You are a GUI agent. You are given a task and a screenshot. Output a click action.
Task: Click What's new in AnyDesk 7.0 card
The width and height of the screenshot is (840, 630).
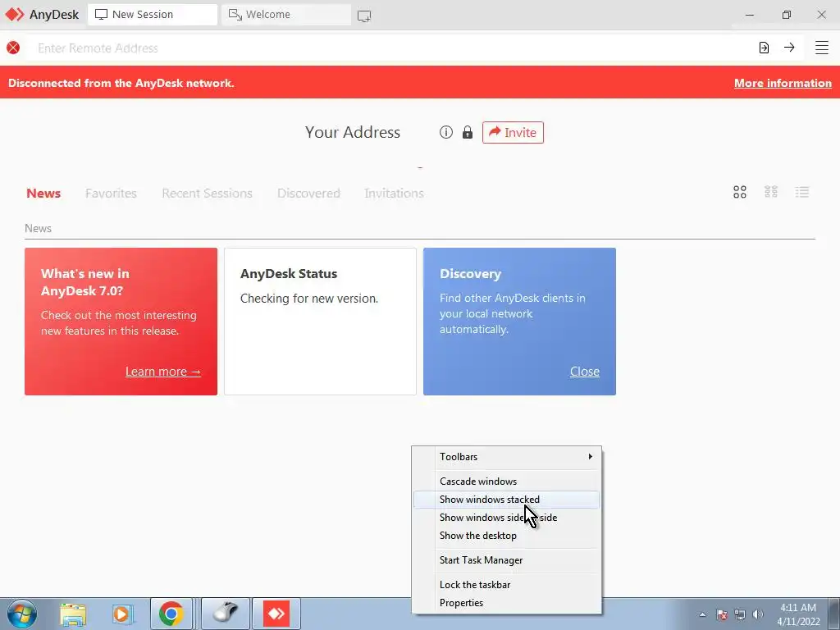coord(121,322)
